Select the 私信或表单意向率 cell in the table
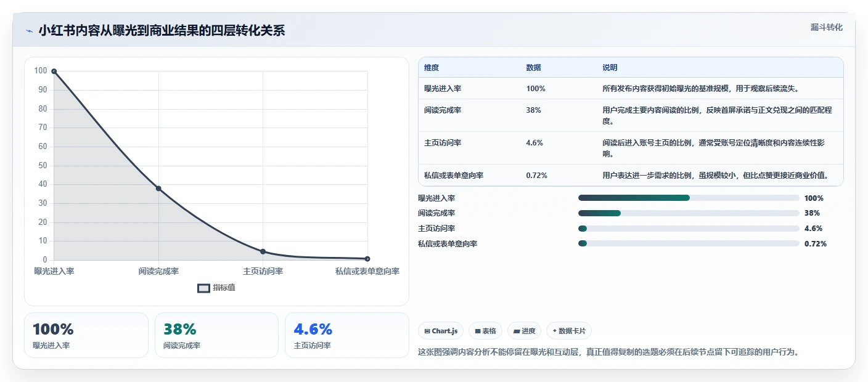 [454, 175]
